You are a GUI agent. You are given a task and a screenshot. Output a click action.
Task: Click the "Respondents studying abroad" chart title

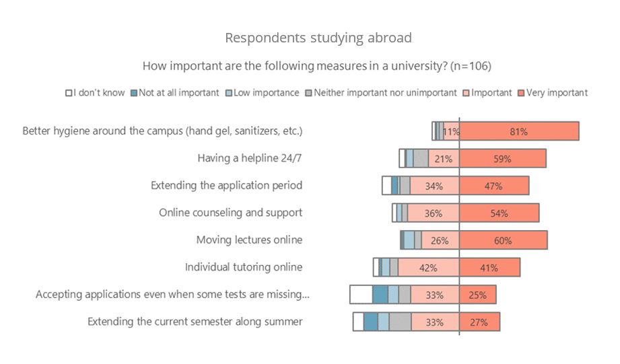click(318, 38)
